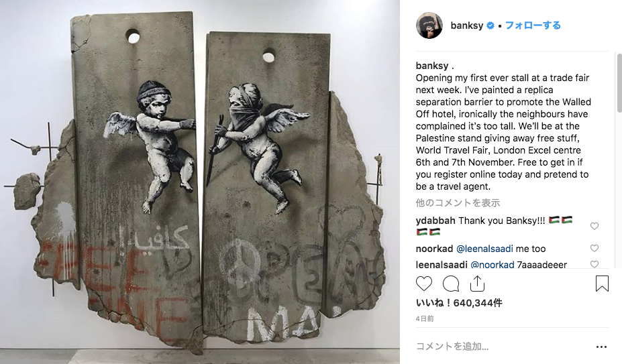Like the post with the heart icon
622x364 pixels.
click(423, 284)
